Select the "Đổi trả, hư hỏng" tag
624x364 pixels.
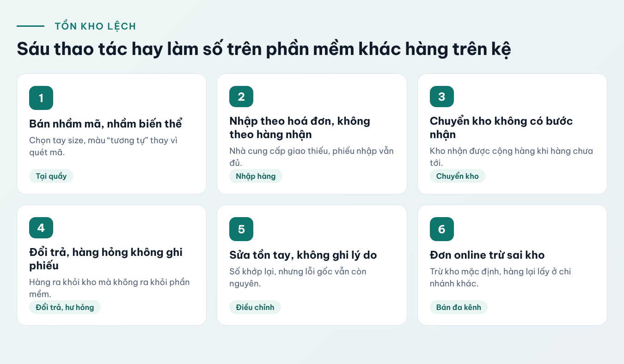pyautogui.click(x=65, y=307)
